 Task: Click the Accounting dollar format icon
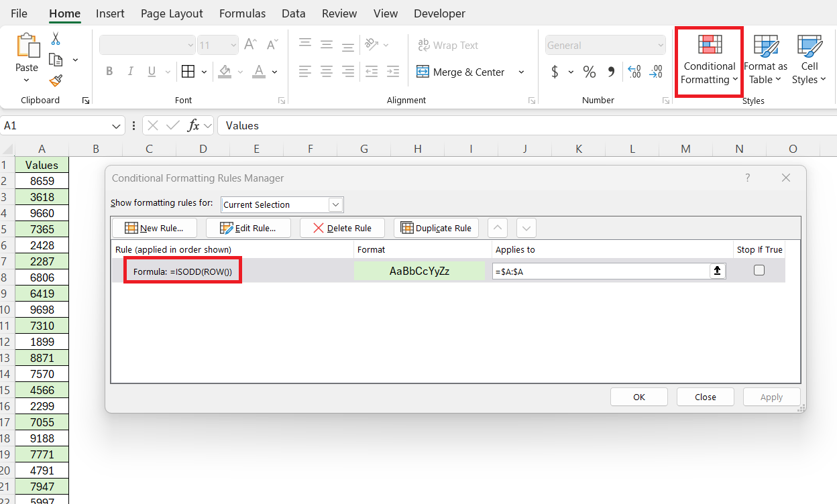[555, 72]
